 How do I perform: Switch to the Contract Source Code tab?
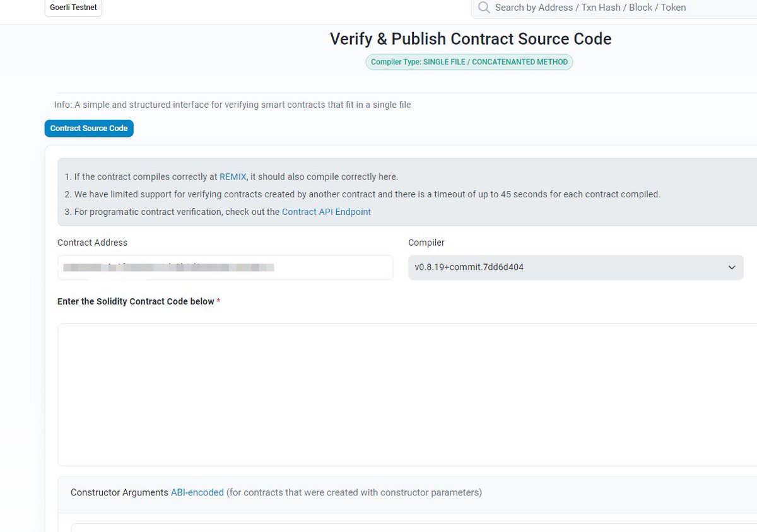(x=89, y=128)
